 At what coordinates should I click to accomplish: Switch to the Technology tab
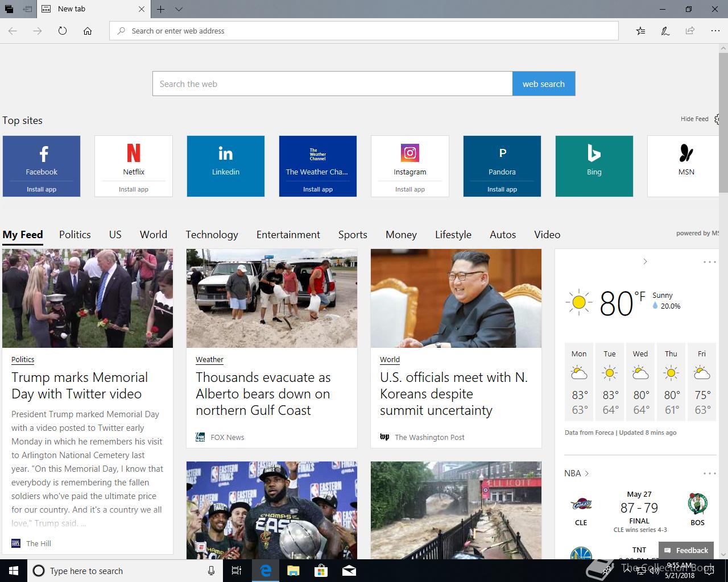(212, 235)
